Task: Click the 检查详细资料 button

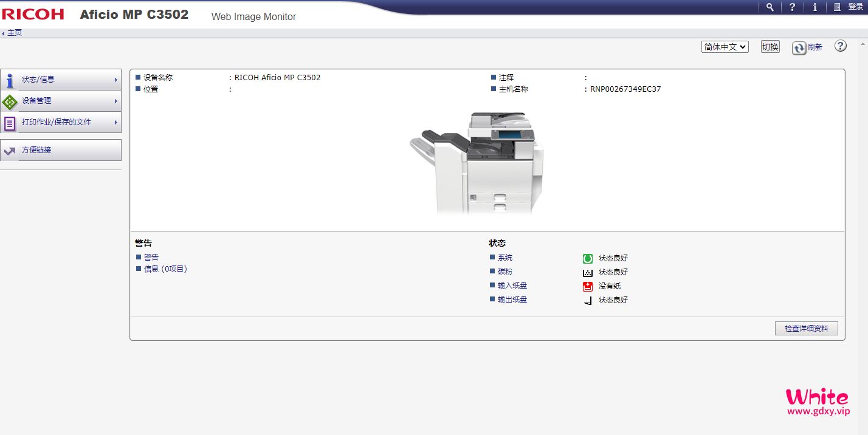Action: click(x=807, y=329)
